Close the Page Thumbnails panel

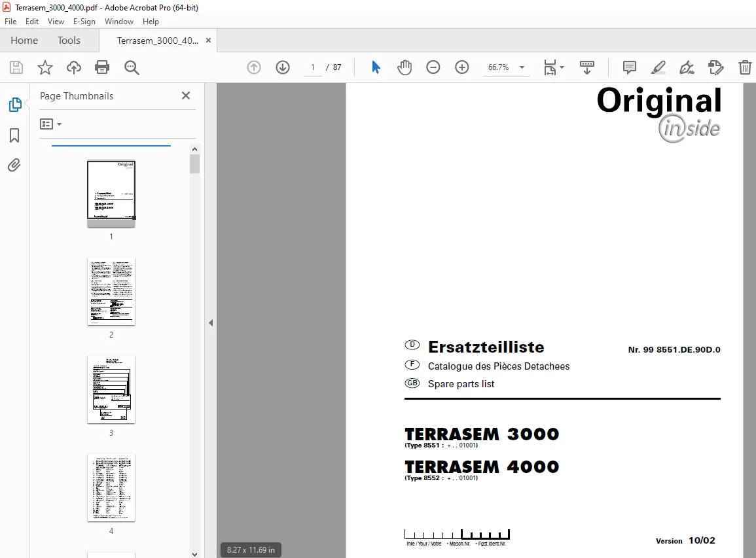[x=186, y=96]
